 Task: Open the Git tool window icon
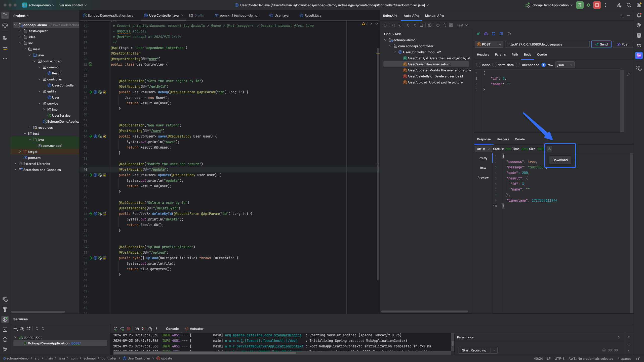coord(5,349)
